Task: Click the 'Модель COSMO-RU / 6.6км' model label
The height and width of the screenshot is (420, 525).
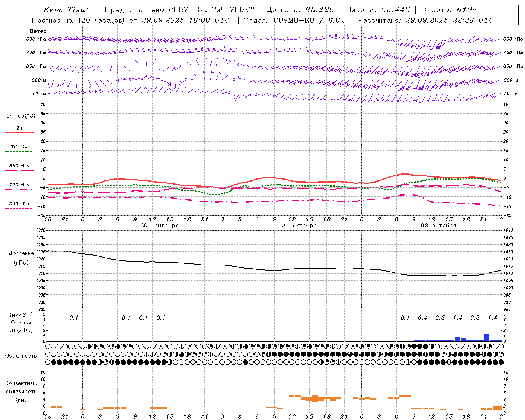Action: (x=295, y=20)
